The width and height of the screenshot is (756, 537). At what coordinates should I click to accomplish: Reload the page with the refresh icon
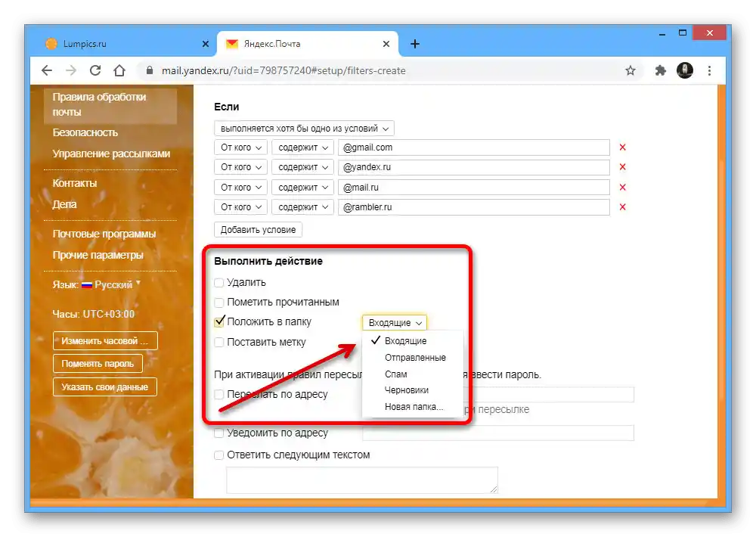(x=95, y=70)
